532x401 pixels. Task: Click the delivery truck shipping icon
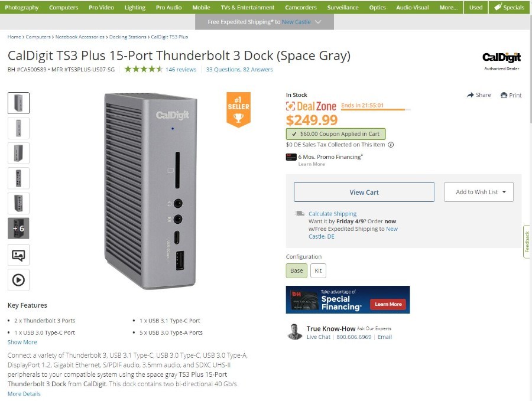[300, 214]
